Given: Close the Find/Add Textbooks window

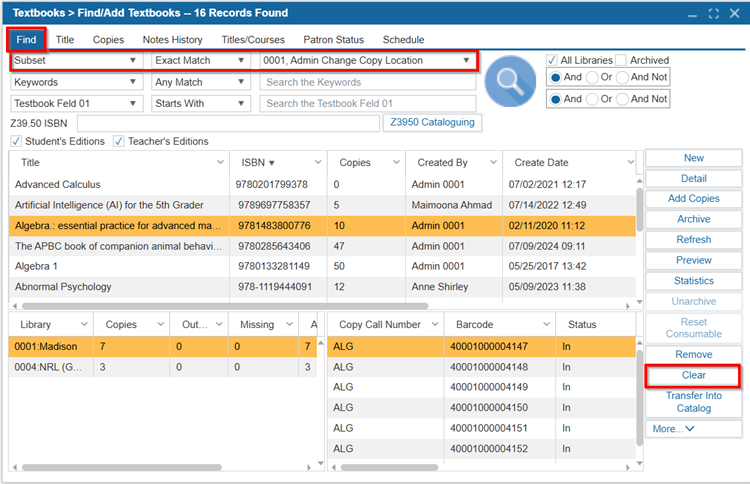Looking at the screenshot, I should (735, 13).
